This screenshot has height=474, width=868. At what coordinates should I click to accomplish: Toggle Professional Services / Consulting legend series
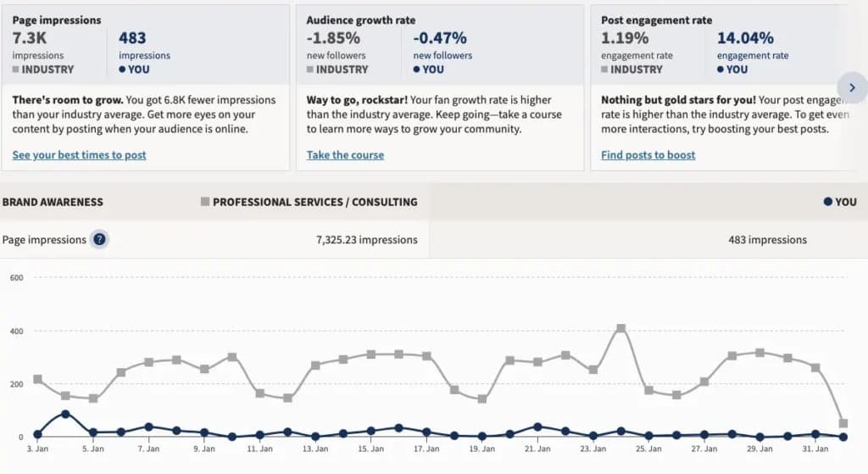[x=309, y=202]
